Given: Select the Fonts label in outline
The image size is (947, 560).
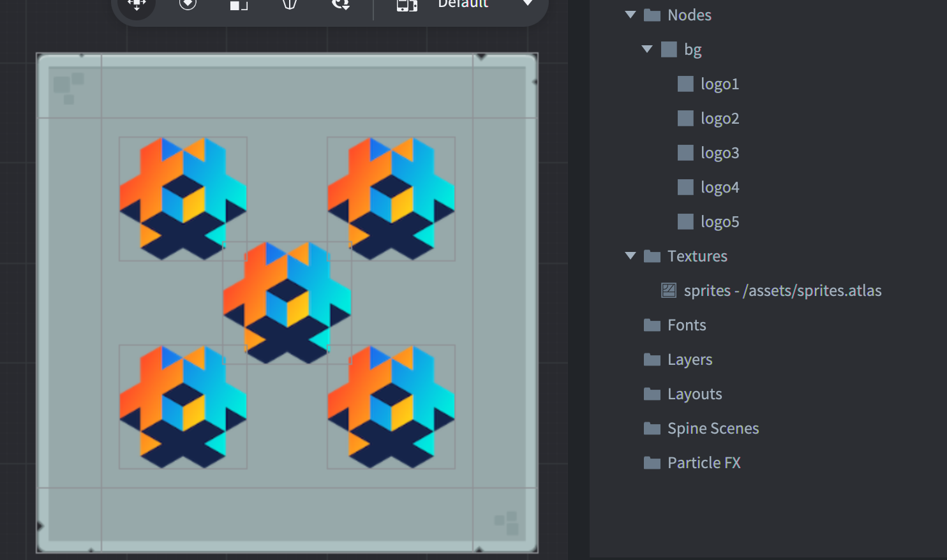Looking at the screenshot, I should [x=687, y=325].
